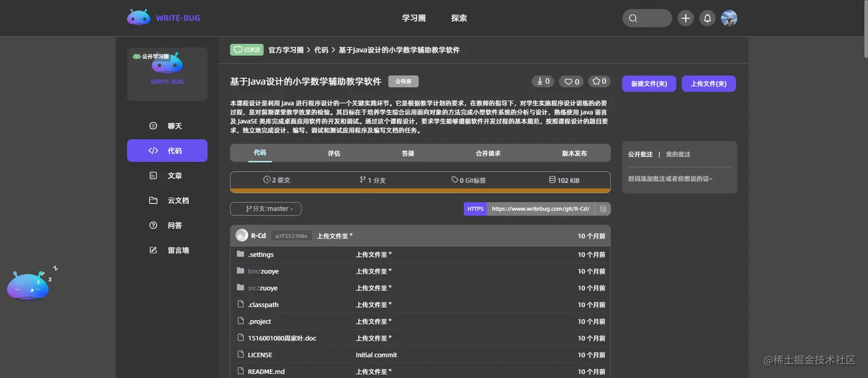This screenshot has width=868, height=378.
Task: Click the LICENSE file icon
Action: (x=241, y=354)
